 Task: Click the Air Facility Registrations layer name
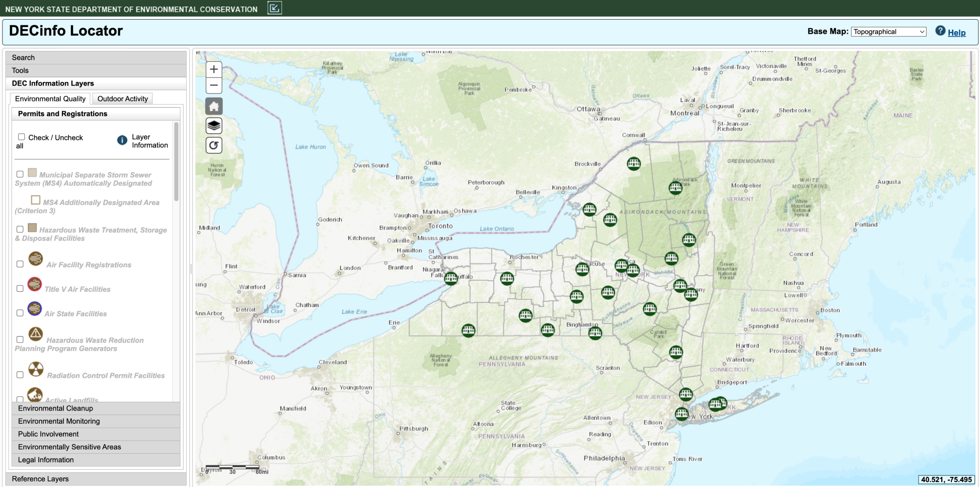tap(89, 265)
